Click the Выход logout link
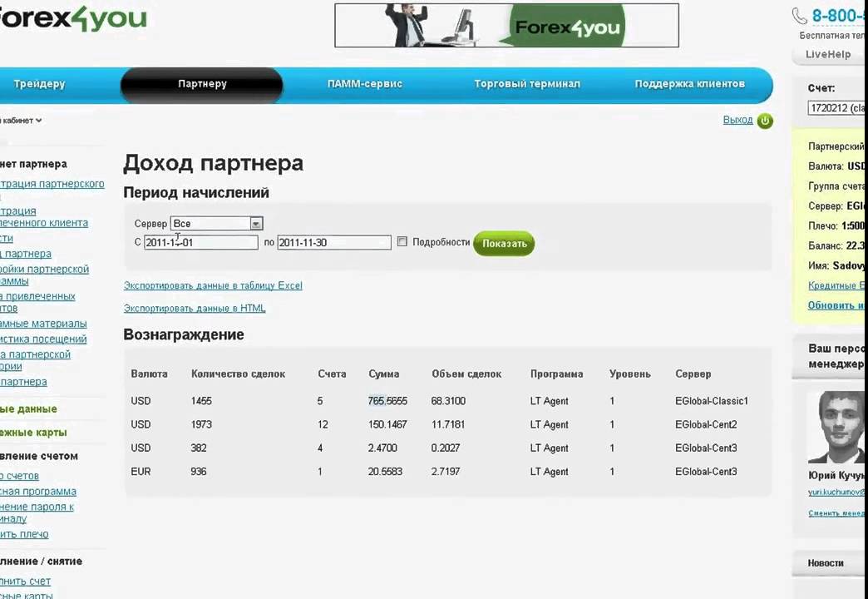The image size is (868, 599). tap(738, 120)
